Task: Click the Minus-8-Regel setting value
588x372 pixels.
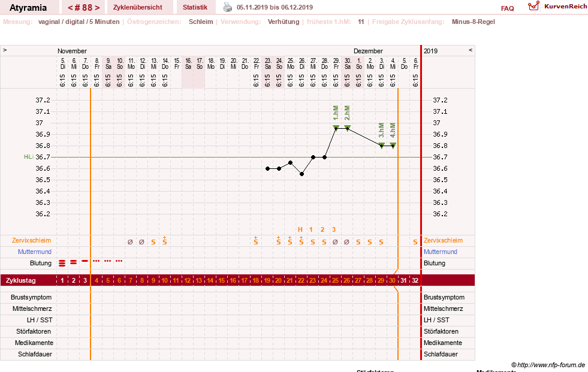Action: tap(474, 22)
